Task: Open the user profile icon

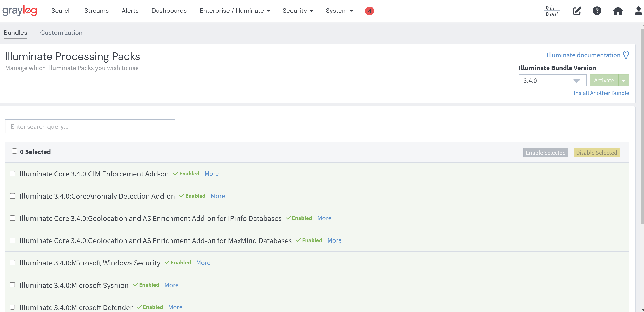Action: coord(638,11)
